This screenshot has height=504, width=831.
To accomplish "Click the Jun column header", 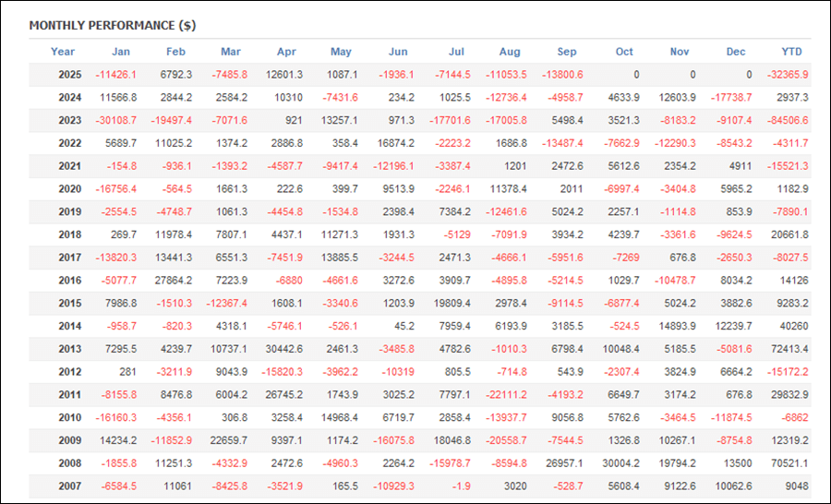I will tap(398, 52).
